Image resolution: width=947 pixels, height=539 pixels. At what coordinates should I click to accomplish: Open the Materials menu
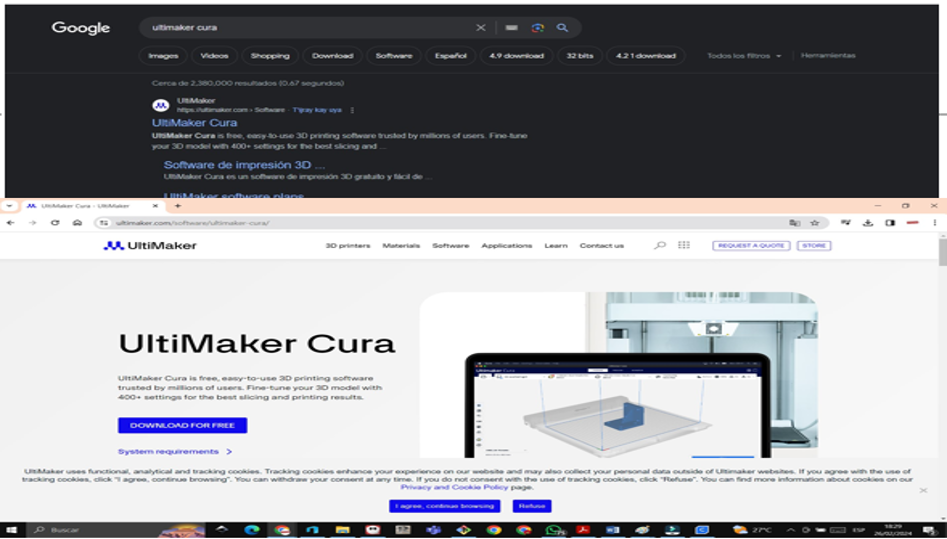click(x=401, y=246)
